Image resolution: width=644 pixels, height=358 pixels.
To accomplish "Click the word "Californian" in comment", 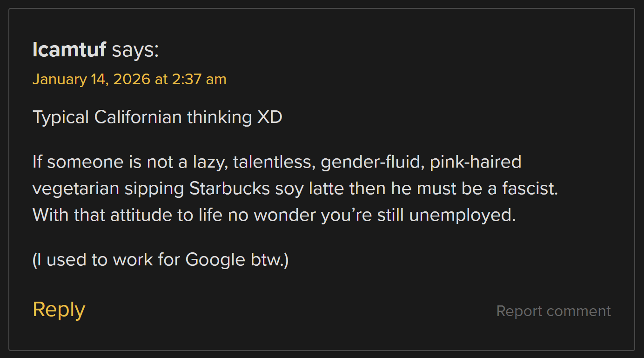I will click(138, 117).
